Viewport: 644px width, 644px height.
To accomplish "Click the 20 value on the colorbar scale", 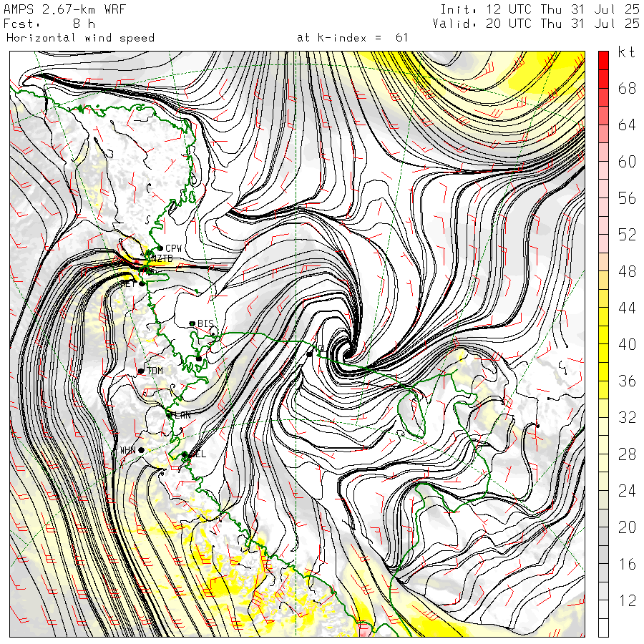I will 627,527.
